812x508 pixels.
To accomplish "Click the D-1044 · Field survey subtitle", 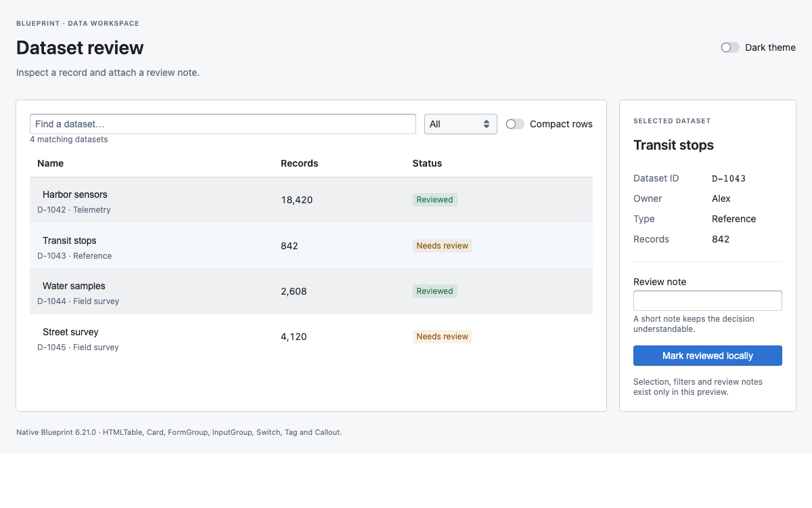I will (78, 301).
